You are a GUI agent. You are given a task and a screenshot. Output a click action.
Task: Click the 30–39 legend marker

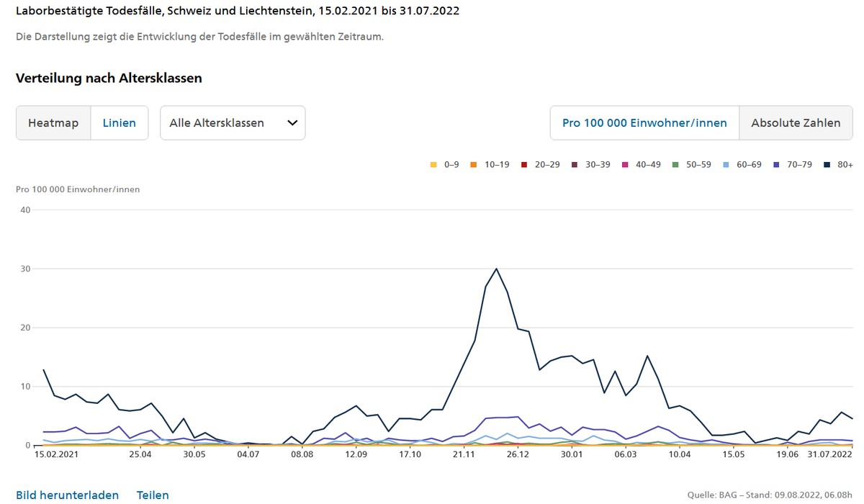coord(575,165)
